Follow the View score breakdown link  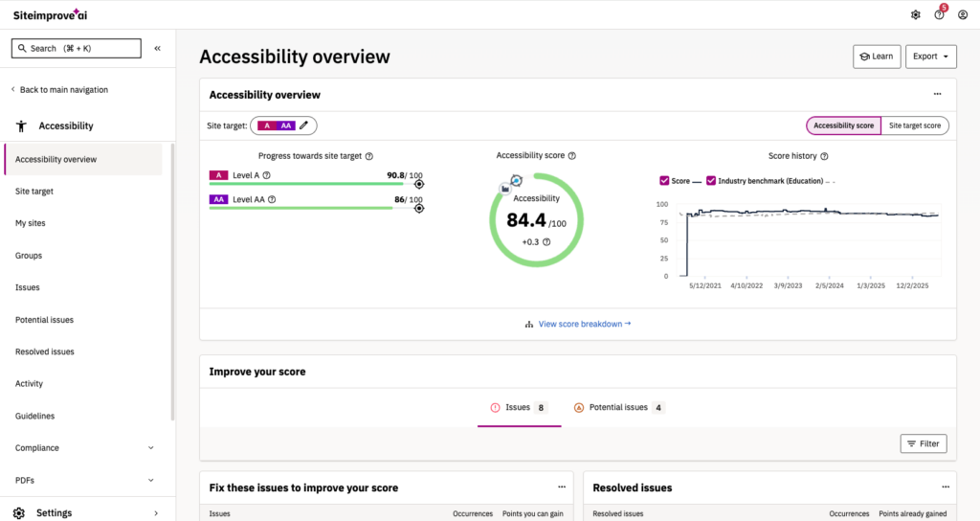point(585,324)
